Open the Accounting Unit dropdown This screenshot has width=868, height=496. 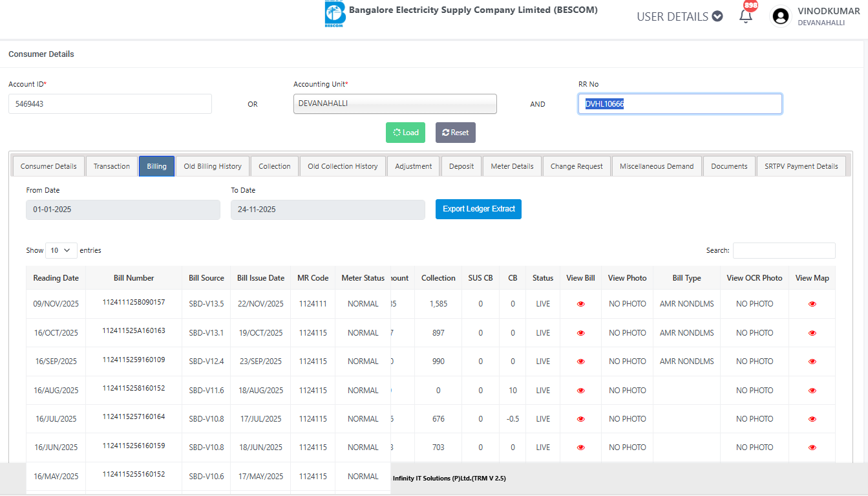(x=394, y=103)
